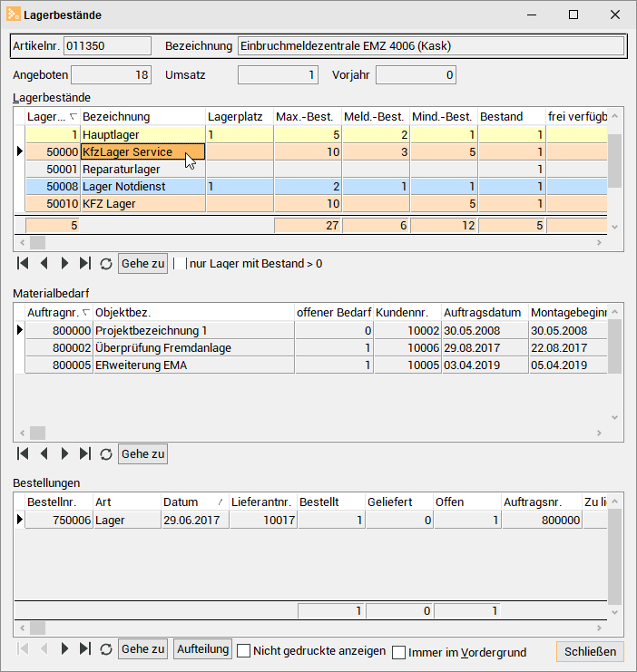Jump to last record in Bestellungen navigator
The height and width of the screenshot is (672, 637).
coord(85,648)
